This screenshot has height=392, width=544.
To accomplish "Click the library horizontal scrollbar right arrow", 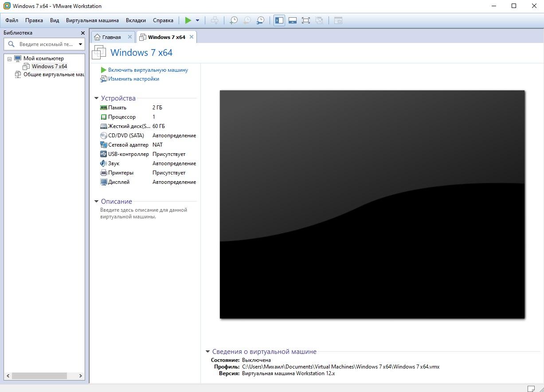I will 81,376.
